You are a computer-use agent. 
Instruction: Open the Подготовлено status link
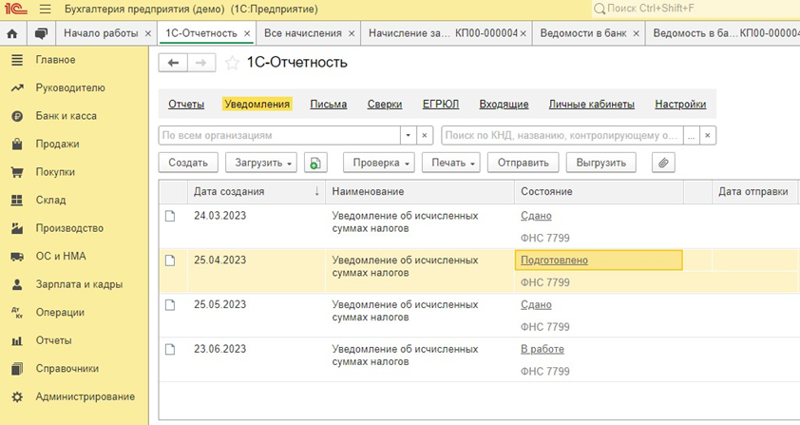point(554,260)
